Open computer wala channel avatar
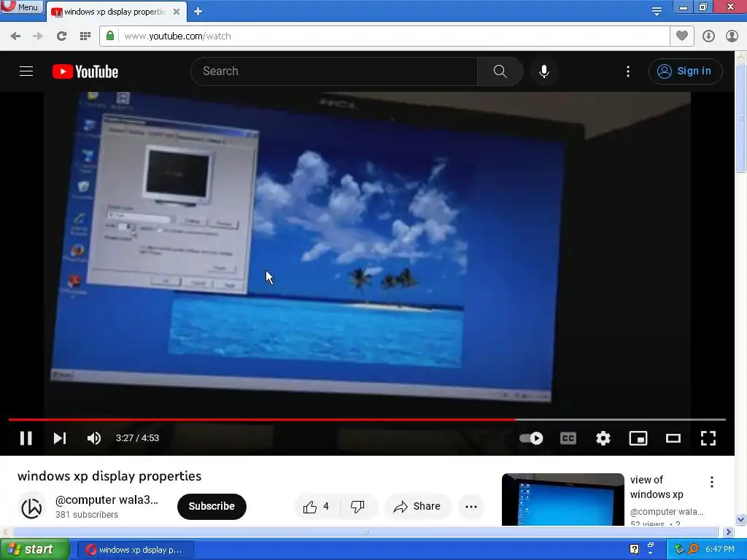Screen dimensions: 747x560 pyautogui.click(x=32, y=507)
